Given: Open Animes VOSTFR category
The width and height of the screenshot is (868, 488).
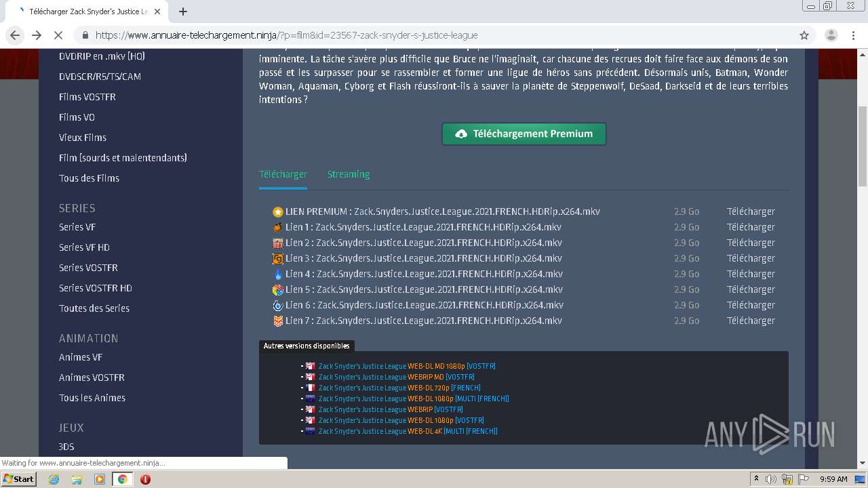Looking at the screenshot, I should 92,378.
